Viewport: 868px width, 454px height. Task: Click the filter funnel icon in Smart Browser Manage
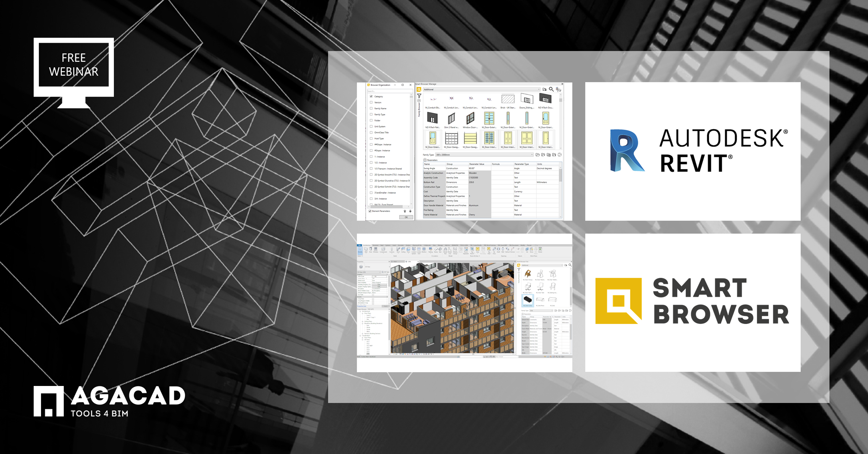point(419,96)
